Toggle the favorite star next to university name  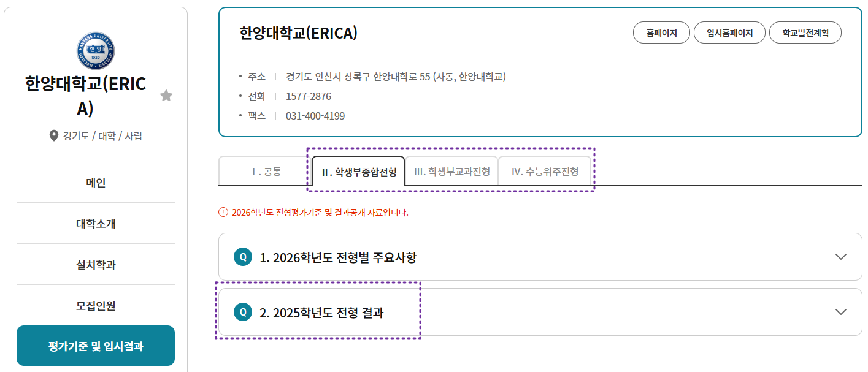pos(166,96)
